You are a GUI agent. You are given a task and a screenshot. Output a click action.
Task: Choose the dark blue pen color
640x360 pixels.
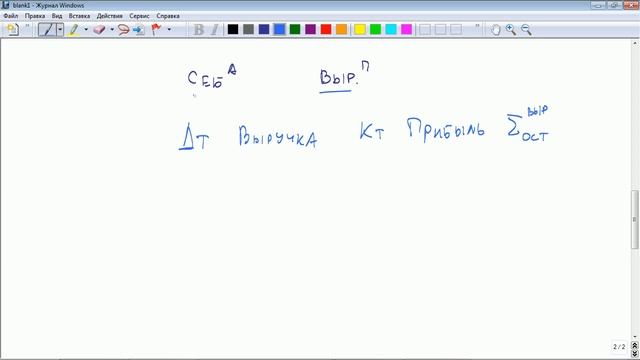pyautogui.click(x=264, y=29)
